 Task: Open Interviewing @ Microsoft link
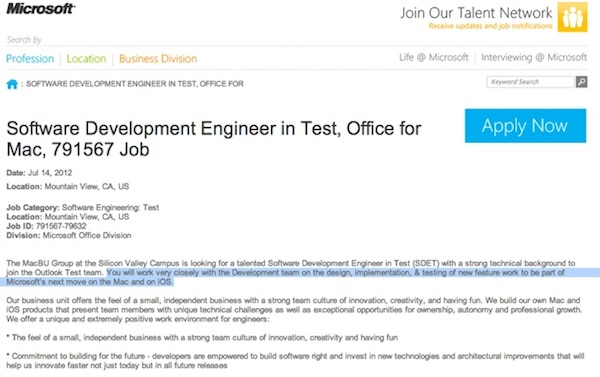point(534,57)
